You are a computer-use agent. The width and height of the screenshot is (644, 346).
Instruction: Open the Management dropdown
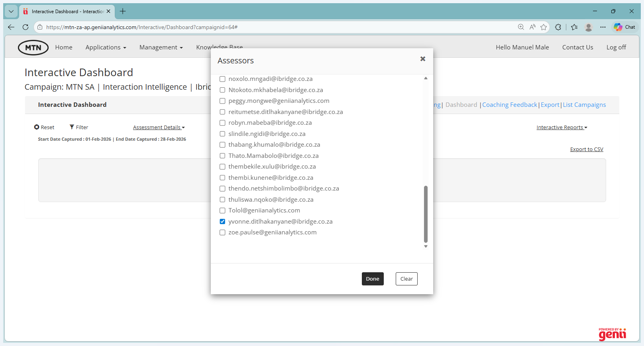tap(161, 47)
